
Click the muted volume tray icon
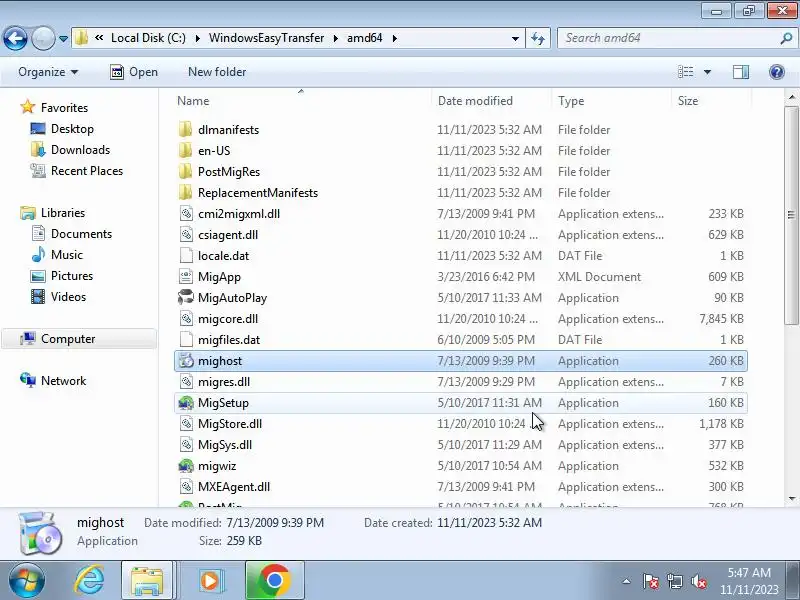click(x=698, y=581)
